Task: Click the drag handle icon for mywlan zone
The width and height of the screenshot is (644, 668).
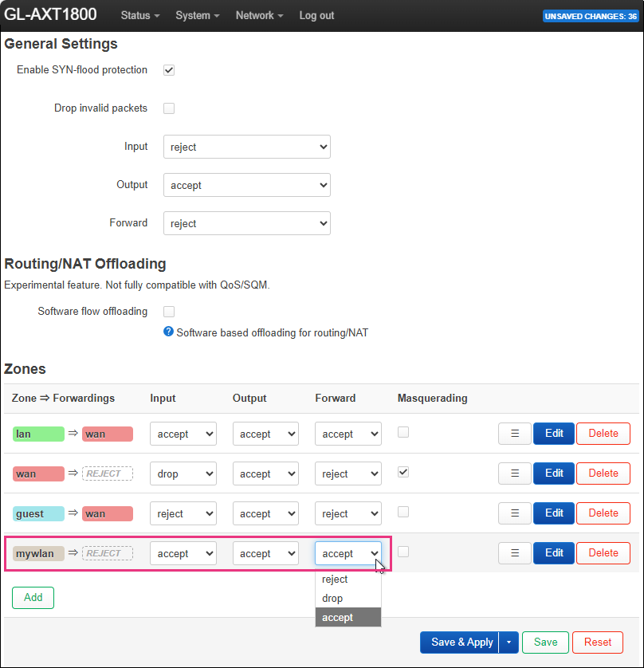Action: point(515,553)
